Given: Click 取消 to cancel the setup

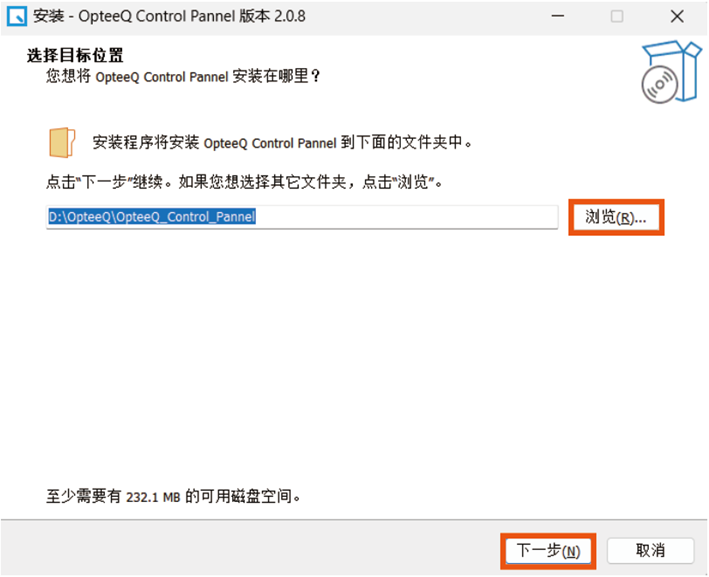Looking at the screenshot, I should point(650,550).
